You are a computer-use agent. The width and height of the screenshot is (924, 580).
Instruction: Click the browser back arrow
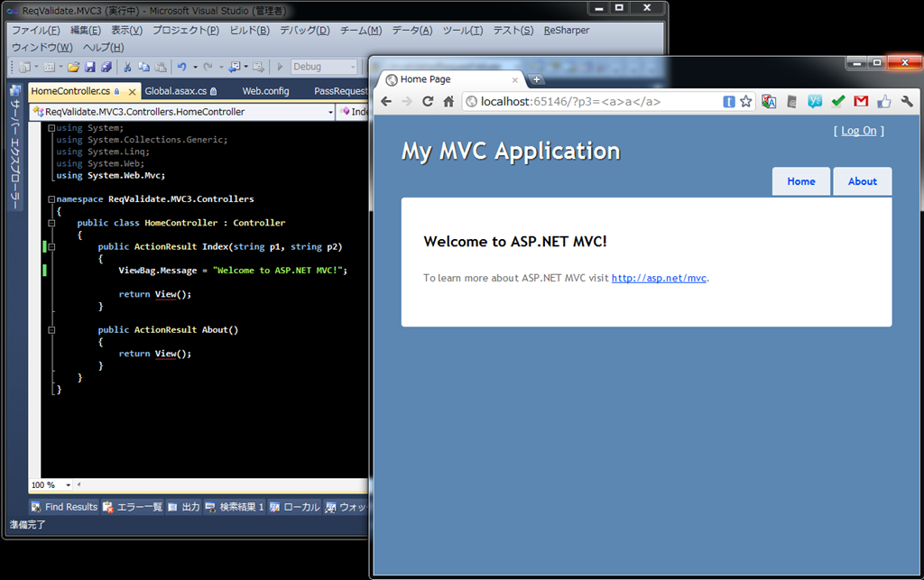tap(386, 101)
